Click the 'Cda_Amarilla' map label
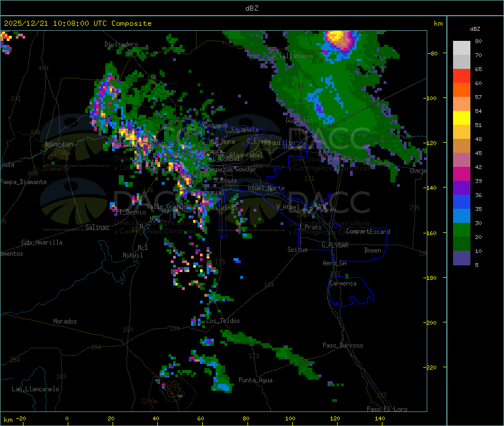This screenshot has height=426, width=504. (42, 242)
